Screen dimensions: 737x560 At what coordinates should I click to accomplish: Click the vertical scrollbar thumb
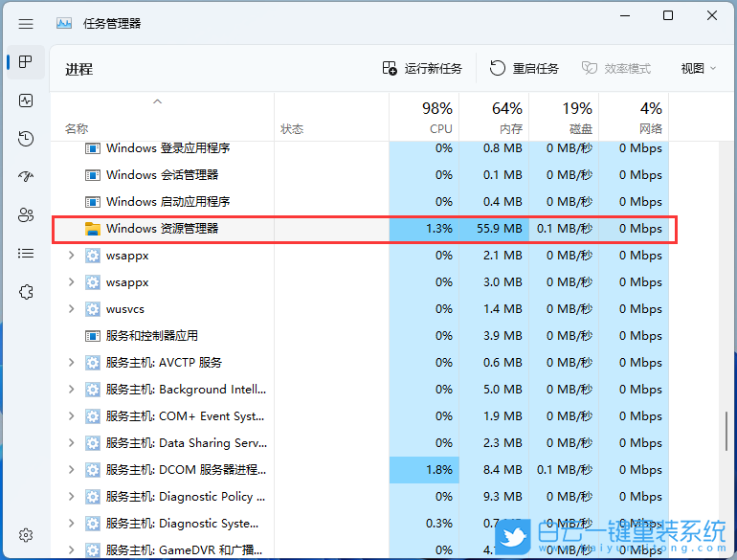tap(726, 431)
